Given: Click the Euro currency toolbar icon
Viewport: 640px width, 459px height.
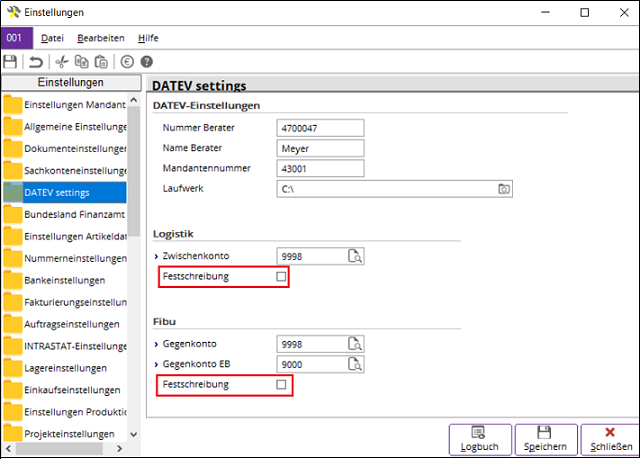Looking at the screenshot, I should tap(127, 62).
